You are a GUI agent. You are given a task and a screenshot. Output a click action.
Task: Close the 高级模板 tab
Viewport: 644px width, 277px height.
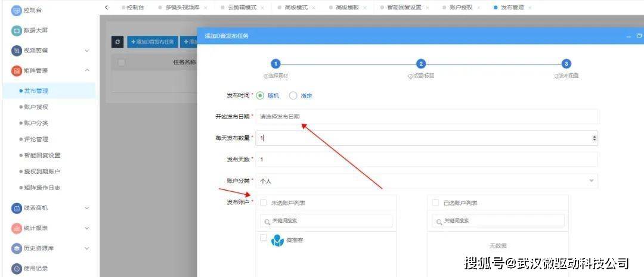point(364,8)
